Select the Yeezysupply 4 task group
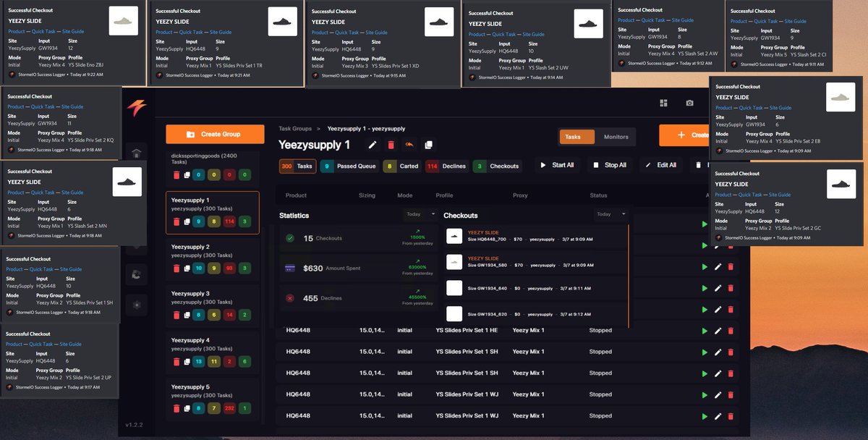868x440 pixels. point(213,352)
